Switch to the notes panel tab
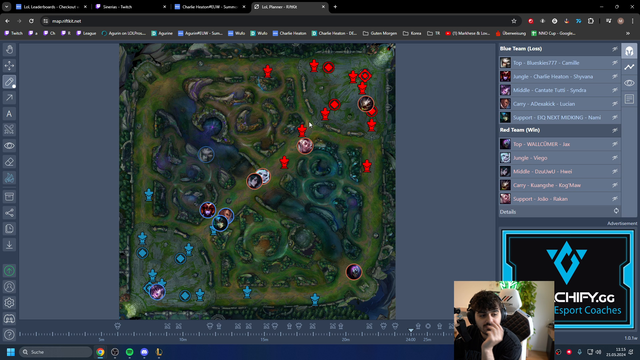Image resolution: width=640 pixels, height=360 pixels. pyautogui.click(x=629, y=99)
